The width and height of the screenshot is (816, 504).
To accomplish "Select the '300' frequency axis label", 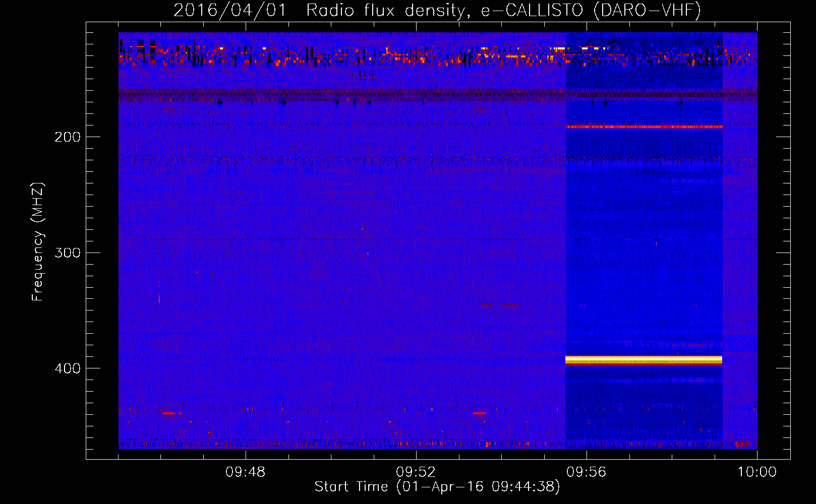I will [68, 253].
